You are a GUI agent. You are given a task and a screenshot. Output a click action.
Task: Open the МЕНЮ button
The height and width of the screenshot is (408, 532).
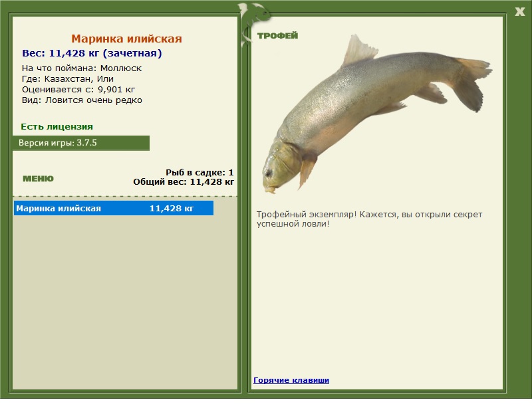(38, 179)
